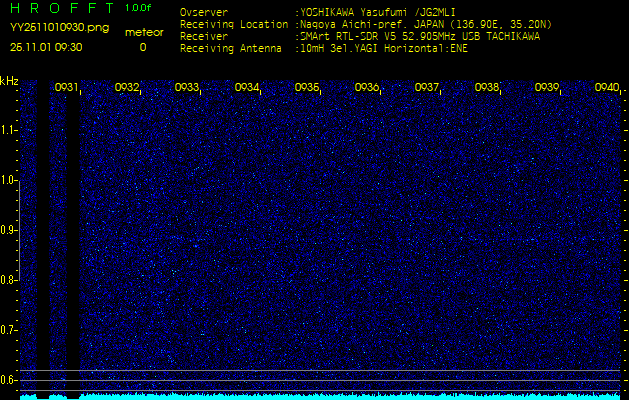
Task: Click the HROFFT title text
Action: pos(61,9)
